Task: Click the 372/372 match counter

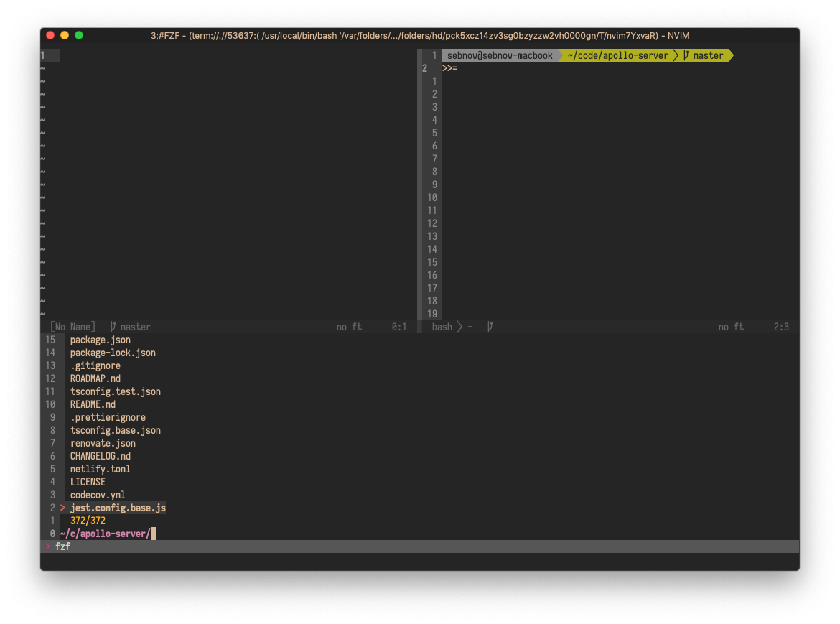Action: click(x=88, y=521)
